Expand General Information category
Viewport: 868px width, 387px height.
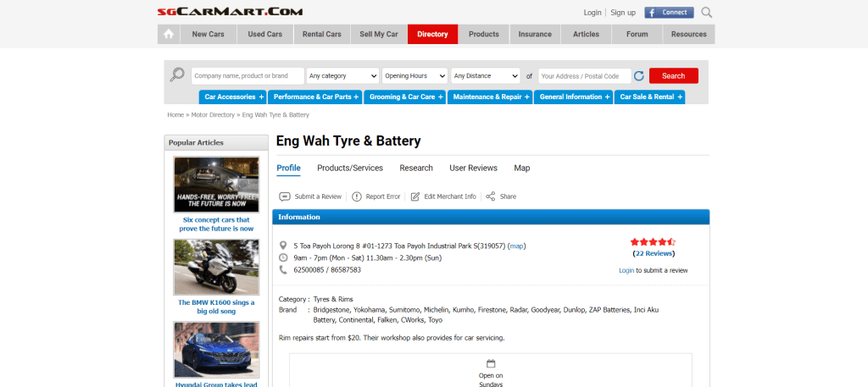pos(573,97)
